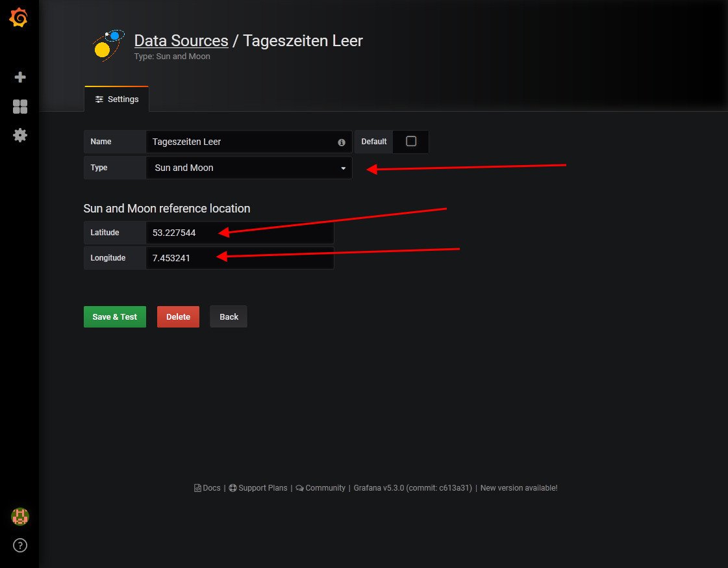Enable the Default data source checkbox
This screenshot has height=568, width=728.
[x=410, y=141]
